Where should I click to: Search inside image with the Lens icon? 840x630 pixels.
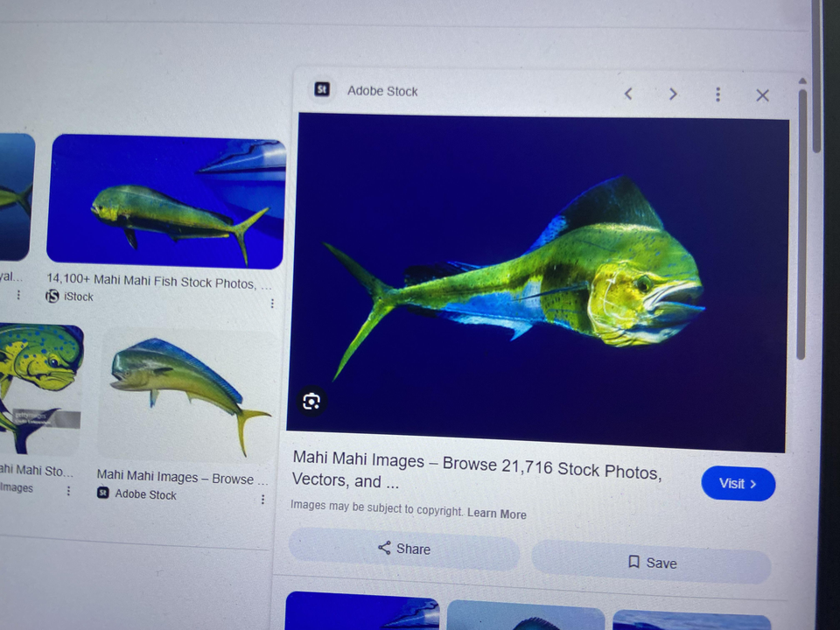tap(311, 402)
